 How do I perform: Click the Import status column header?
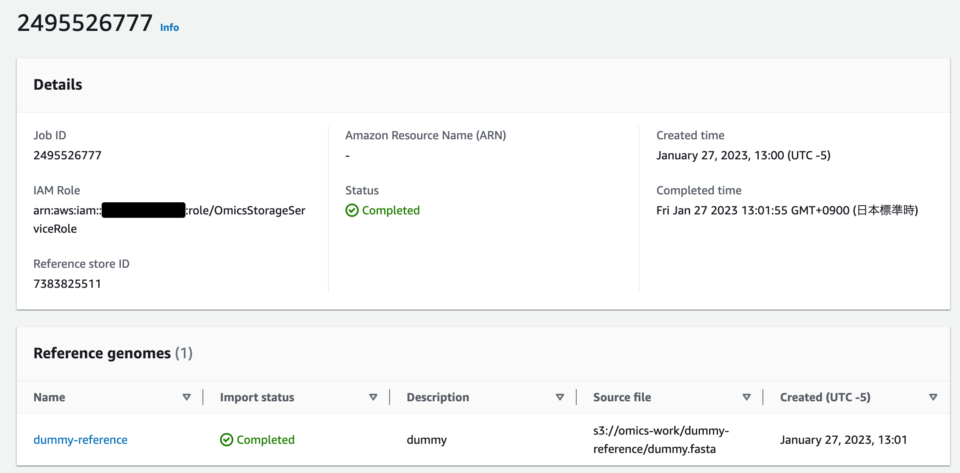click(x=257, y=397)
